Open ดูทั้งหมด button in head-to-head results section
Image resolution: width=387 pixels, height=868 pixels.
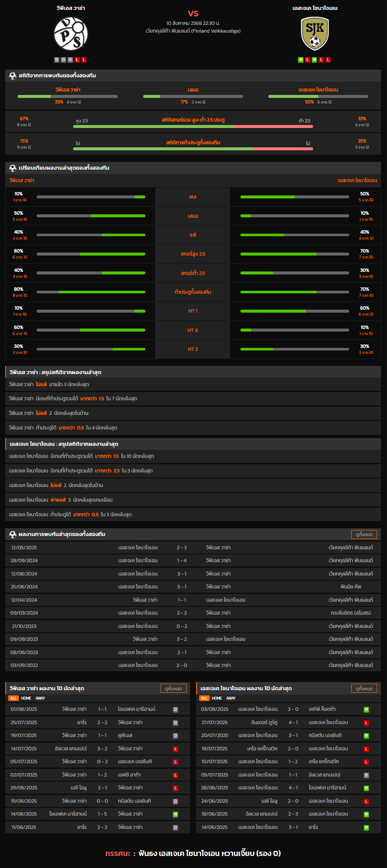click(x=364, y=534)
